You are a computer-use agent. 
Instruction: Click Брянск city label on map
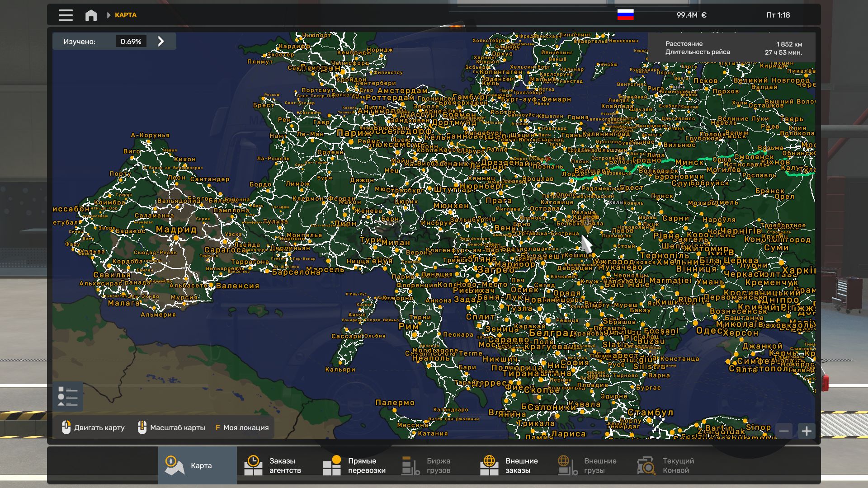pos(770,191)
